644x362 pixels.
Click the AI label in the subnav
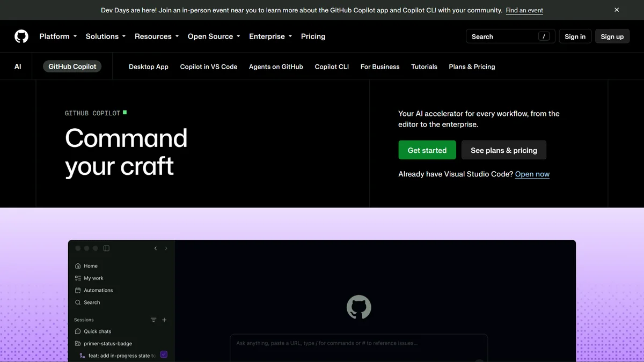click(x=18, y=67)
